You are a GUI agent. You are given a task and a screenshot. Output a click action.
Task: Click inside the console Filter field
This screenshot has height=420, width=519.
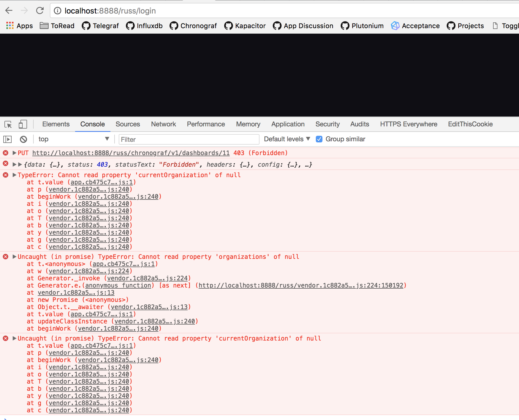(x=189, y=139)
